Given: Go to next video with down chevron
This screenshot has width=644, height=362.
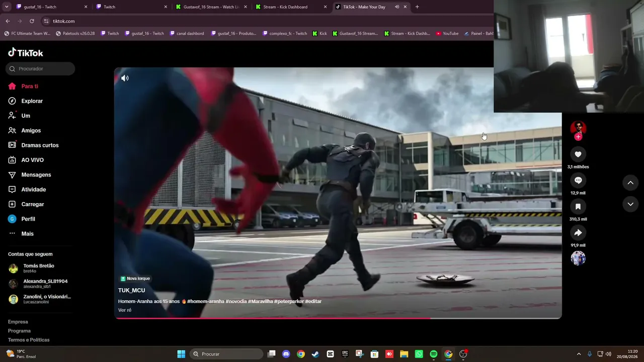Looking at the screenshot, I should point(630,204).
